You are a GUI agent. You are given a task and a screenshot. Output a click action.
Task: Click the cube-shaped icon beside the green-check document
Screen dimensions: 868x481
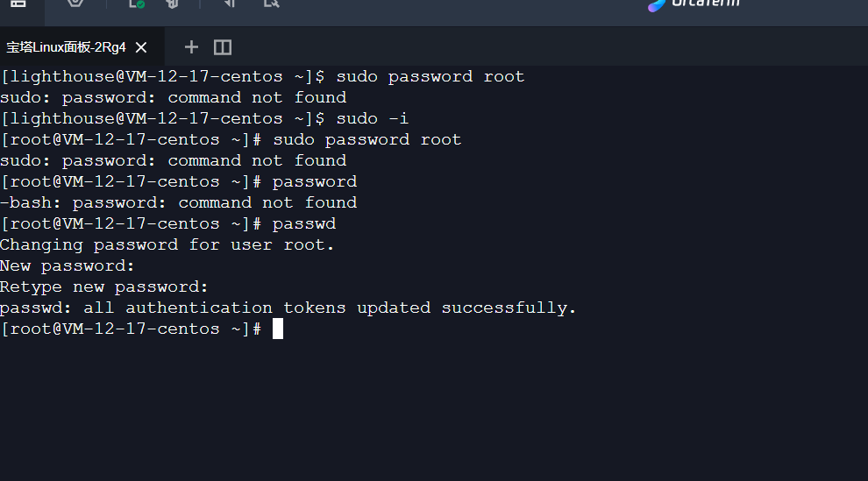(173, 4)
